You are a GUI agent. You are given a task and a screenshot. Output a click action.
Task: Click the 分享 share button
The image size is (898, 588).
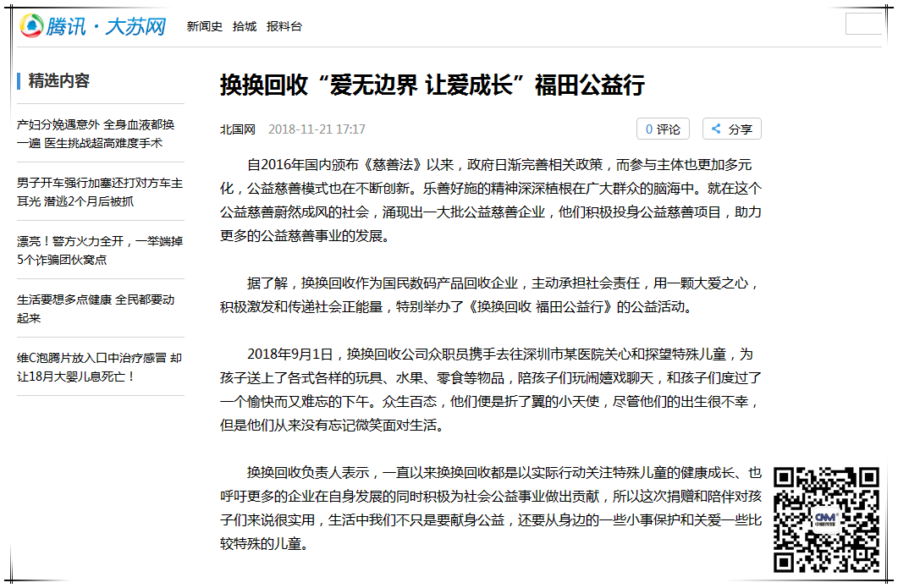pyautogui.click(x=732, y=129)
